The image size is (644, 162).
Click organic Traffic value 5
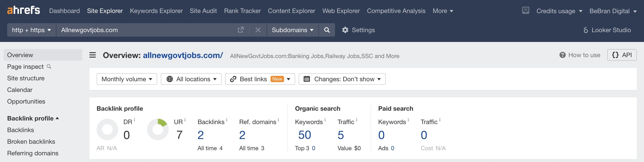pos(341,135)
